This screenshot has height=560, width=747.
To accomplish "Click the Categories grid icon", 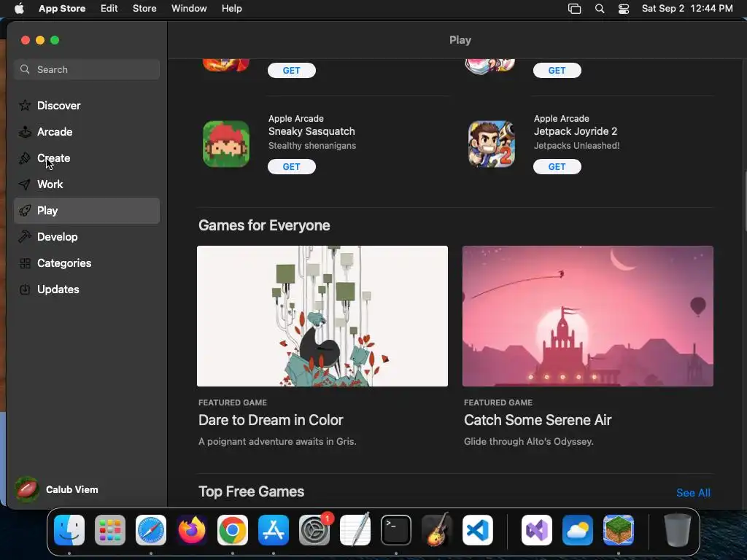I will (25, 262).
